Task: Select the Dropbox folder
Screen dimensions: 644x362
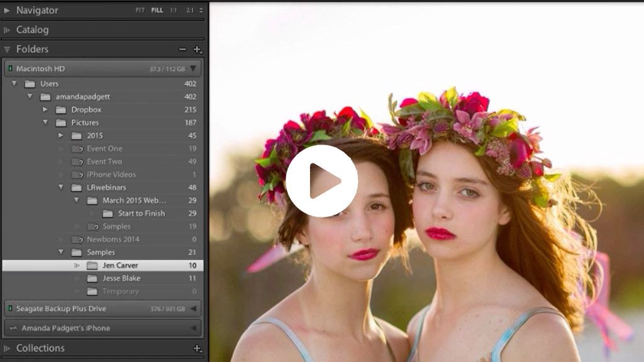Action: pyautogui.click(x=103, y=109)
